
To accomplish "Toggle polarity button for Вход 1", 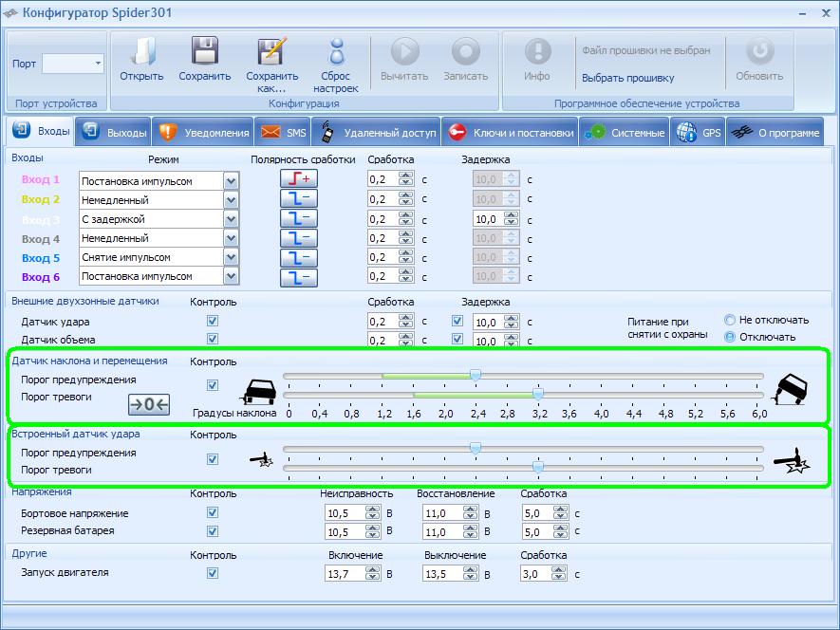I will click(298, 179).
